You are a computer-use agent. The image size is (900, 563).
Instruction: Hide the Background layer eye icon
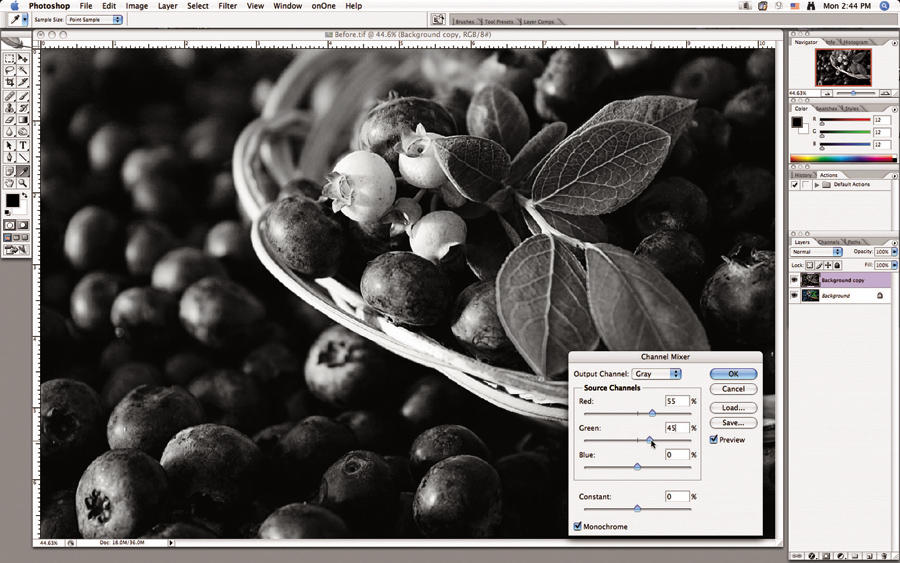[x=794, y=296]
